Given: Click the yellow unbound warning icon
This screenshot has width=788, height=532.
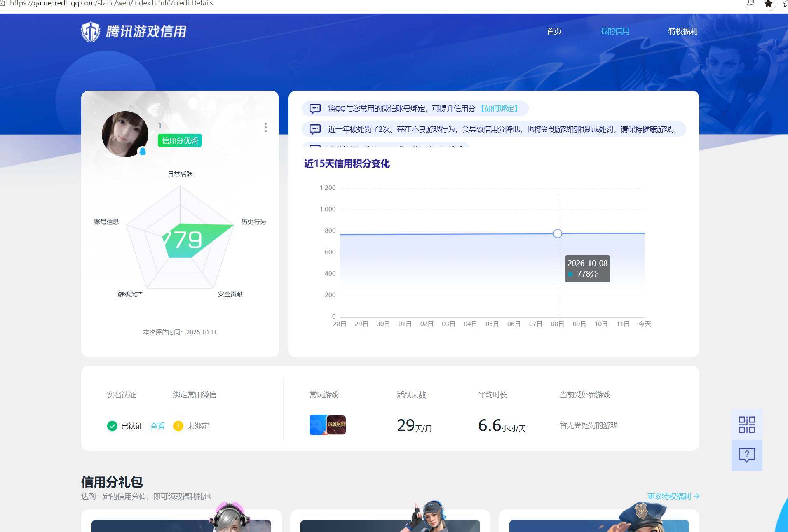Looking at the screenshot, I should click(178, 426).
